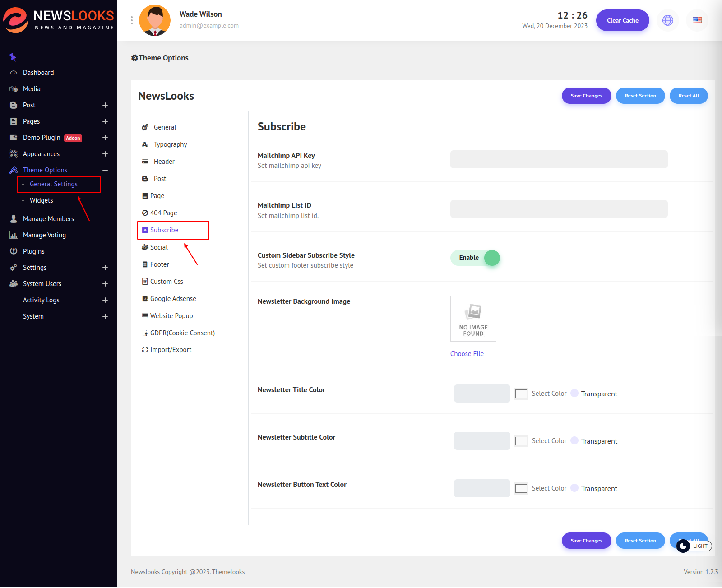
Task: Click the three-dot menu beside avatar
Action: [x=131, y=20]
